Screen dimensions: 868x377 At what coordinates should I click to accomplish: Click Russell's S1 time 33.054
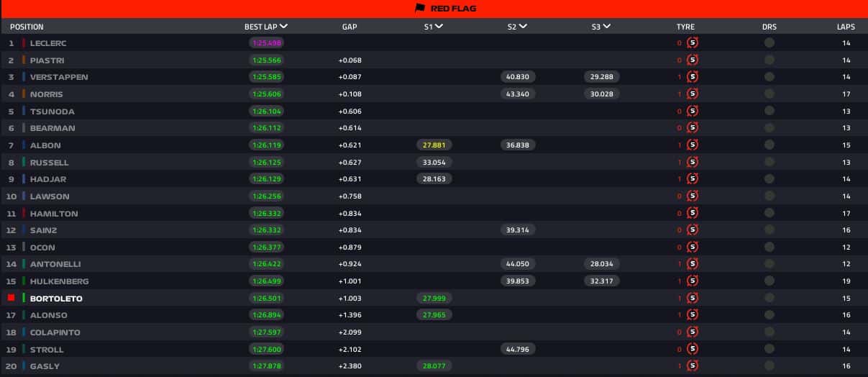pyautogui.click(x=434, y=163)
